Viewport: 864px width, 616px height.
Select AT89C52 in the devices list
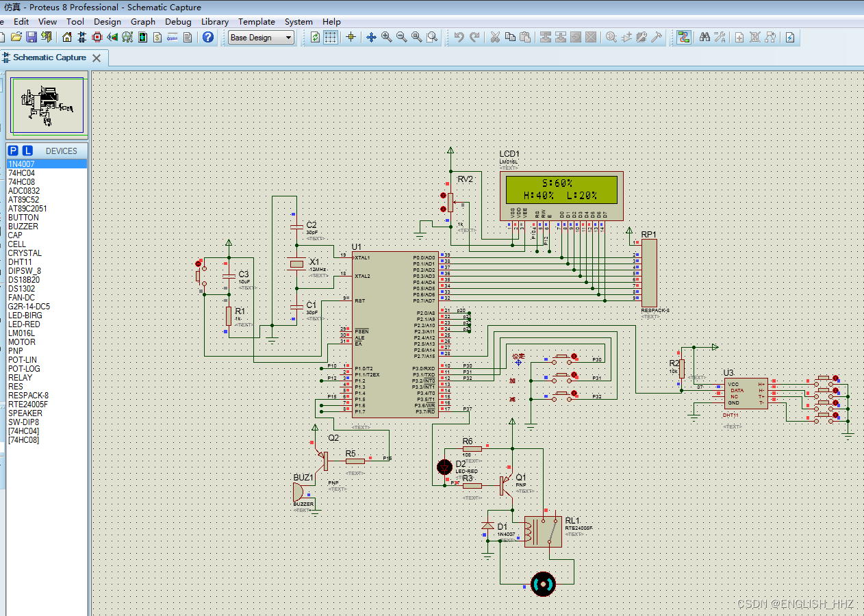click(x=47, y=200)
